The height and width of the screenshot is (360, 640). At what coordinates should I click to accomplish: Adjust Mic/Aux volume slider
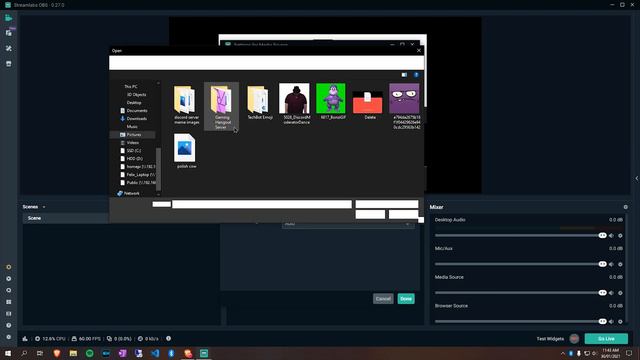520,264
